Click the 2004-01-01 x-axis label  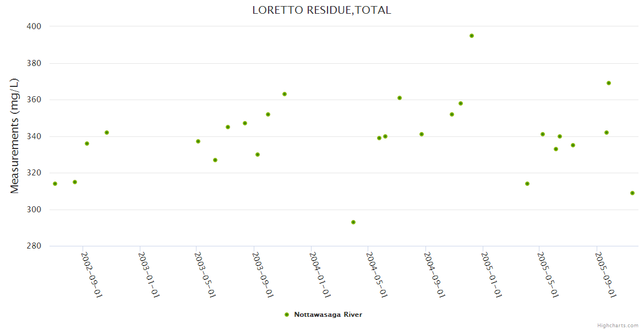(320, 274)
